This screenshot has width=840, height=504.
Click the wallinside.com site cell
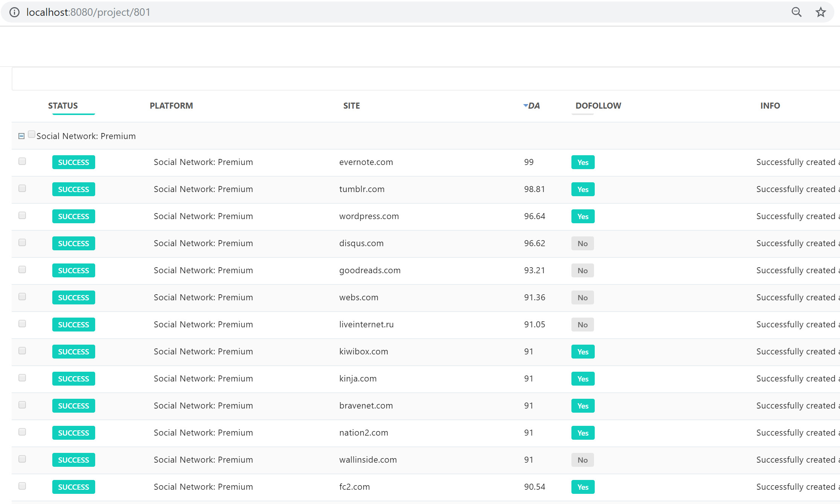pyautogui.click(x=368, y=460)
